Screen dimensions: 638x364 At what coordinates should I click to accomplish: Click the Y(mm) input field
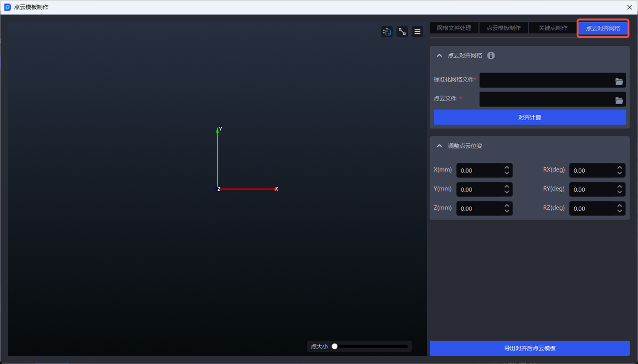click(478, 190)
